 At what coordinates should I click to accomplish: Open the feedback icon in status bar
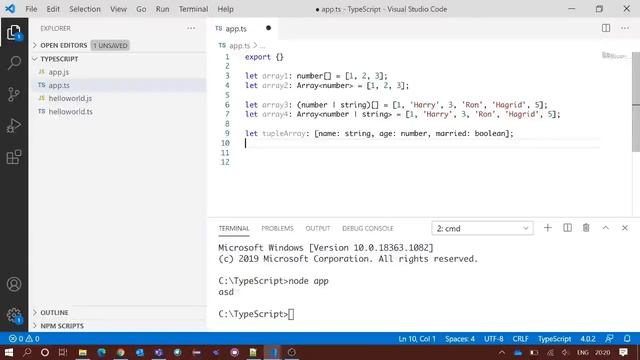pos(609,339)
